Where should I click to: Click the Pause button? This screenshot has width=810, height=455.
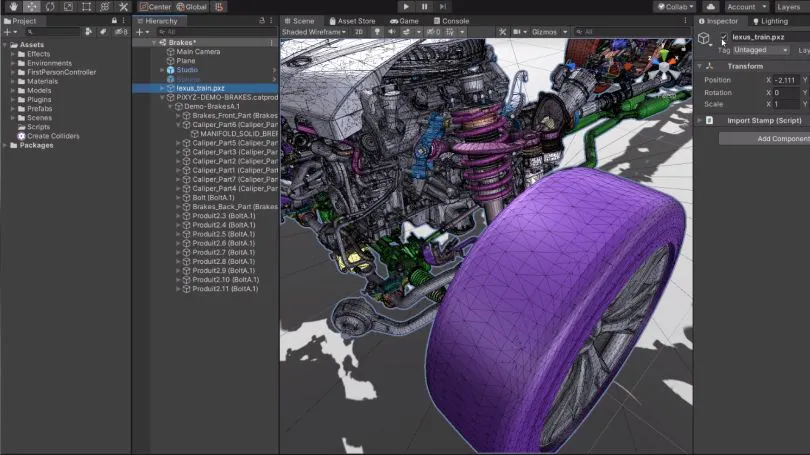click(425, 7)
